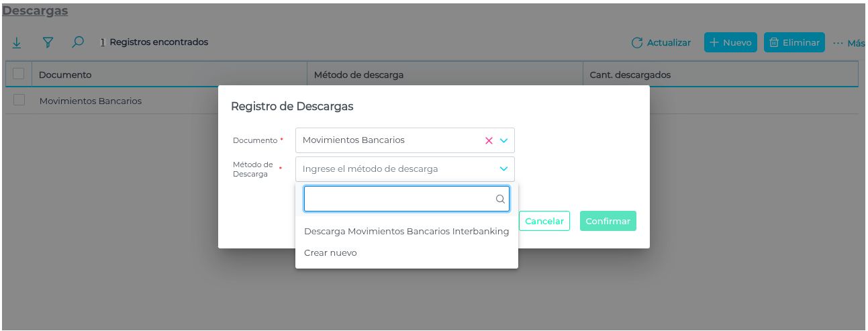Expand the Documento dropdown chevron
868x331 pixels.
coord(504,140)
